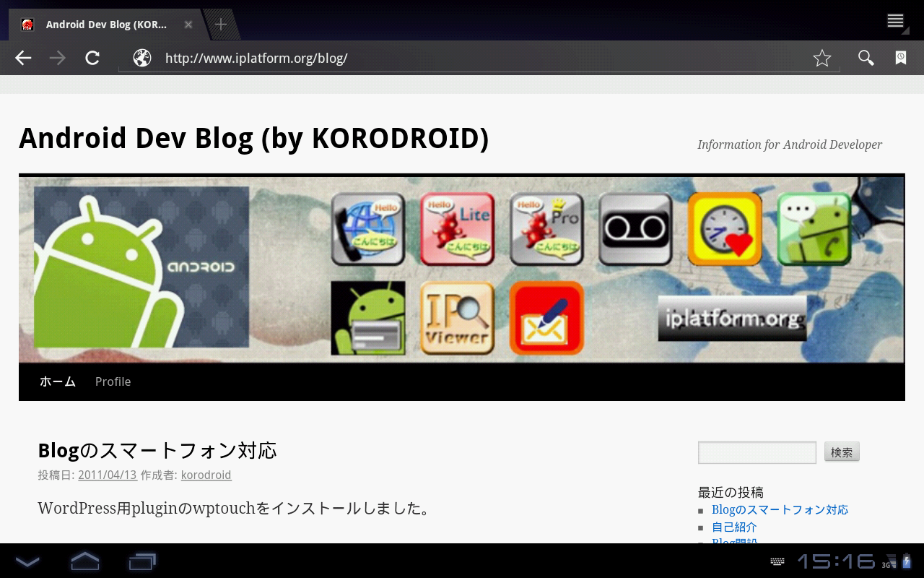Click the voicemail tape app icon
The image size is (924, 578).
coord(635,228)
